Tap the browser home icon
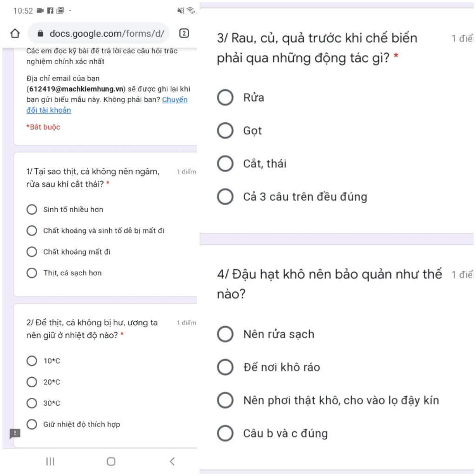This screenshot has height=476, width=476. point(15,33)
